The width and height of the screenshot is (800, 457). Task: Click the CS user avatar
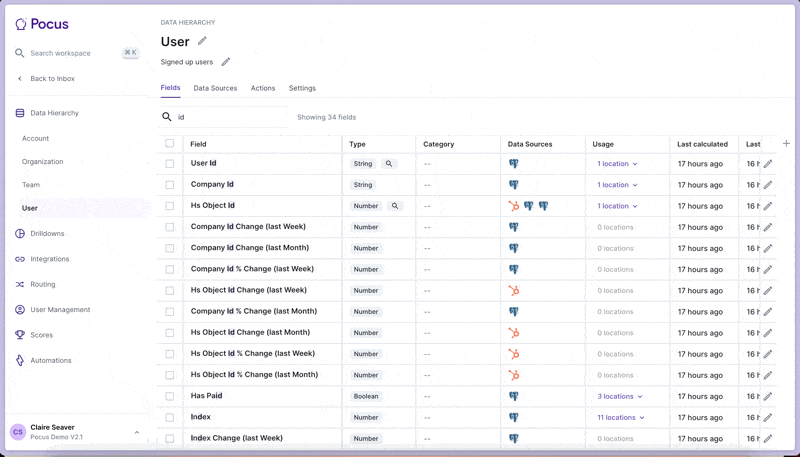[x=18, y=432]
